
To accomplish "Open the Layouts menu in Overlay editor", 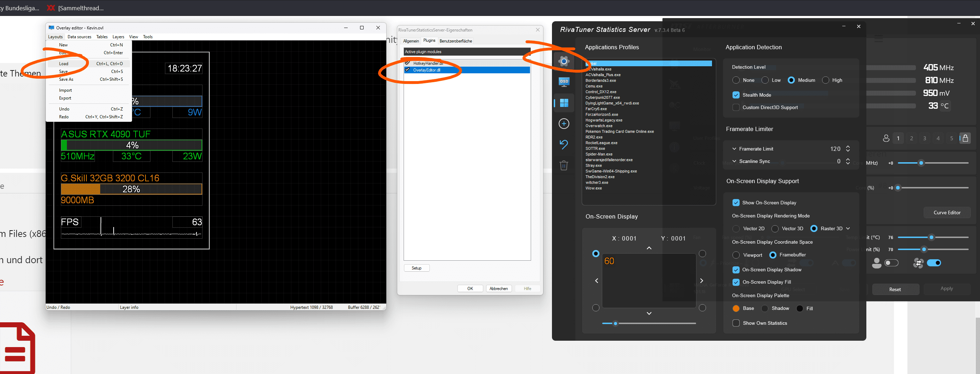I will pyautogui.click(x=55, y=37).
